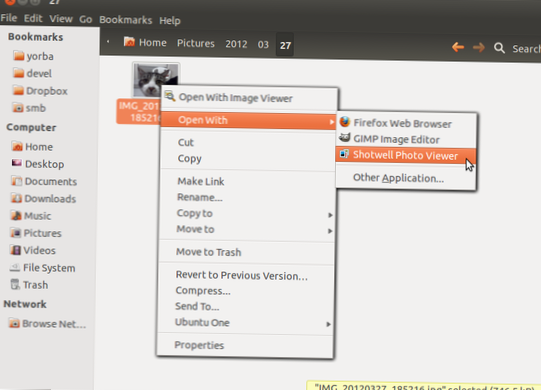
Task: Open with Shotwell Photo Viewer
Action: (x=406, y=156)
